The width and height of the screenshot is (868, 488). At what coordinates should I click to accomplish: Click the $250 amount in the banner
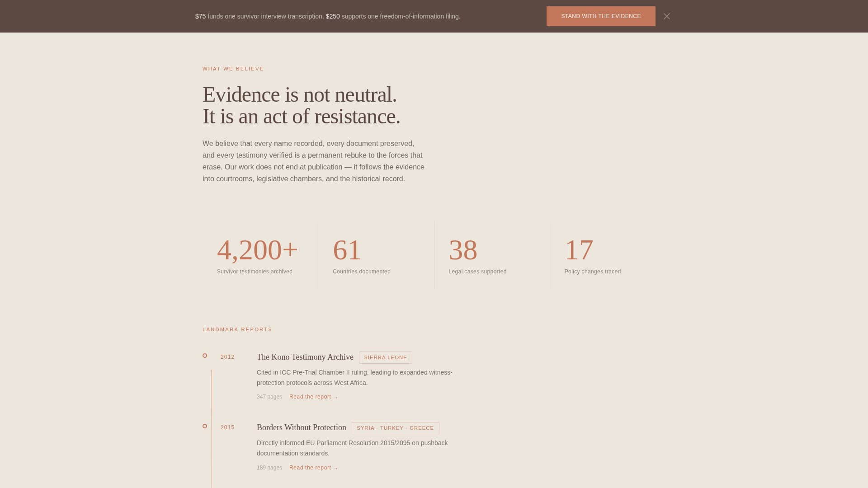(x=332, y=16)
